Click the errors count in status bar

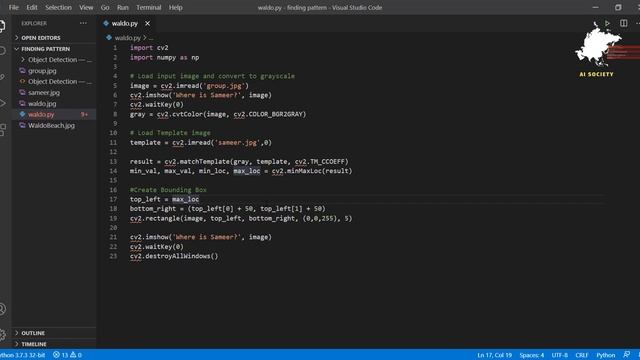pos(60,355)
